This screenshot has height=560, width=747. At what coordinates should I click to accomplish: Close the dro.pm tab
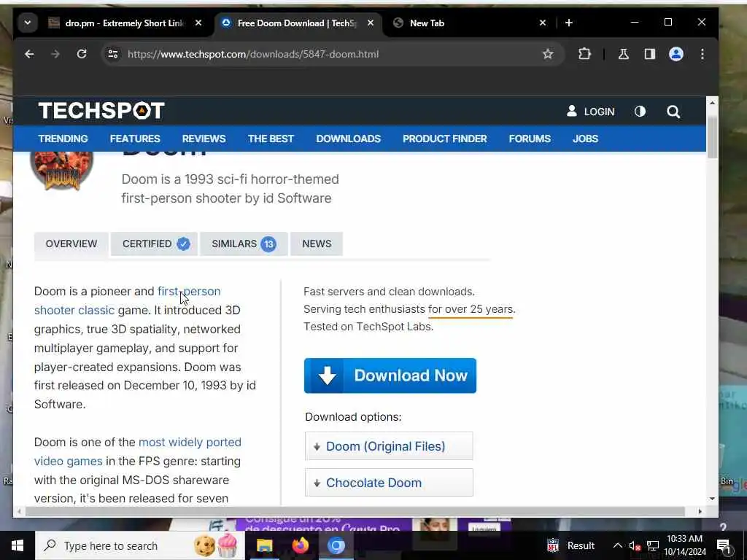tap(198, 23)
